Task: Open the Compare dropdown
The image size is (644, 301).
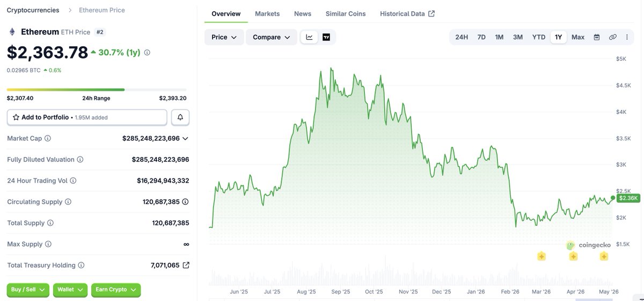Action: (271, 37)
